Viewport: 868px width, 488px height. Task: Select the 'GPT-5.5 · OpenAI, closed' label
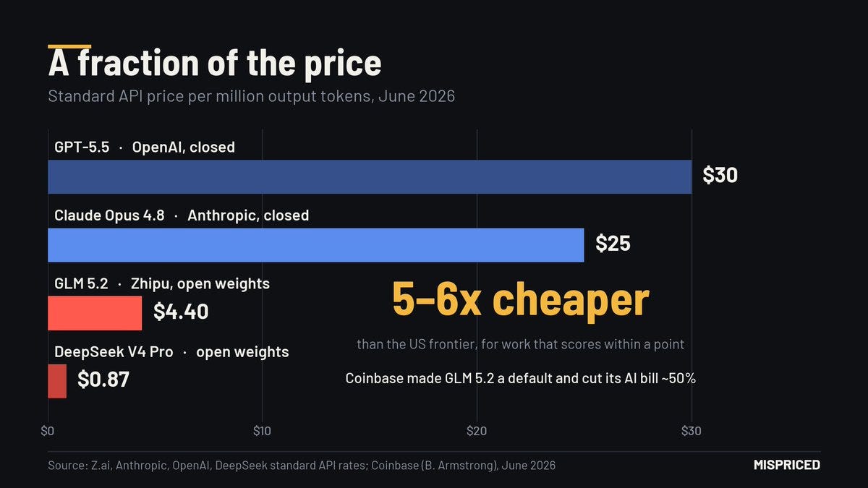[145, 147]
